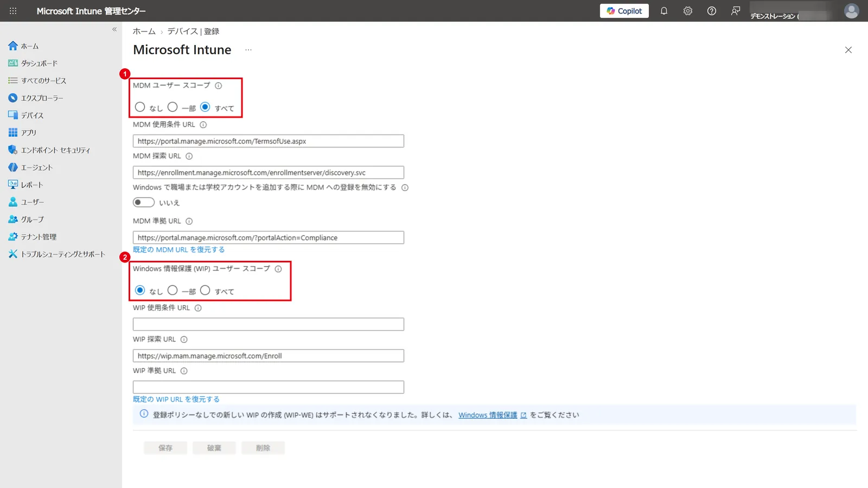Show info for WIP ユーザー スコープ
868x488 pixels.
(278, 269)
